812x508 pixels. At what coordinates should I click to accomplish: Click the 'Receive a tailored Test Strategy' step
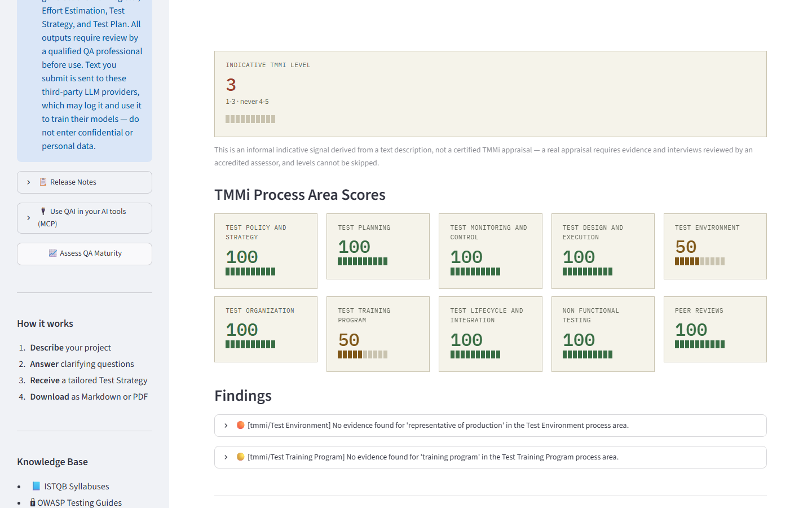89,380
